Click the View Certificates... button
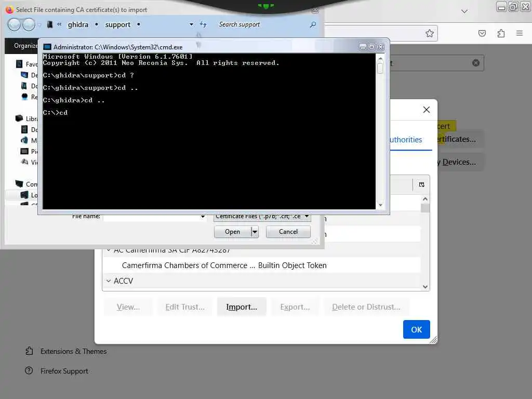 460,139
